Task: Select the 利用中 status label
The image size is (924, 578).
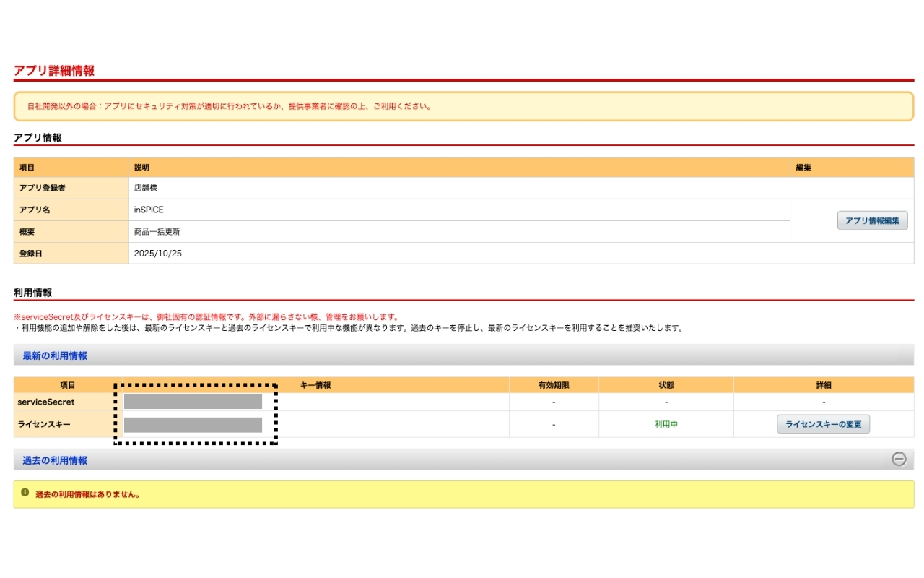Action: click(x=666, y=424)
